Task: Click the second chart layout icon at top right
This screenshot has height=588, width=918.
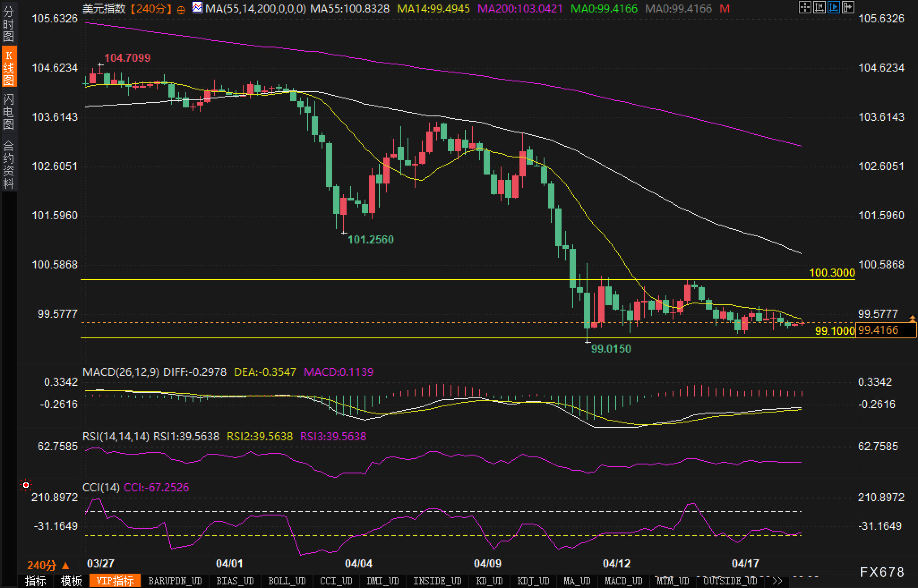Action: 819,7
